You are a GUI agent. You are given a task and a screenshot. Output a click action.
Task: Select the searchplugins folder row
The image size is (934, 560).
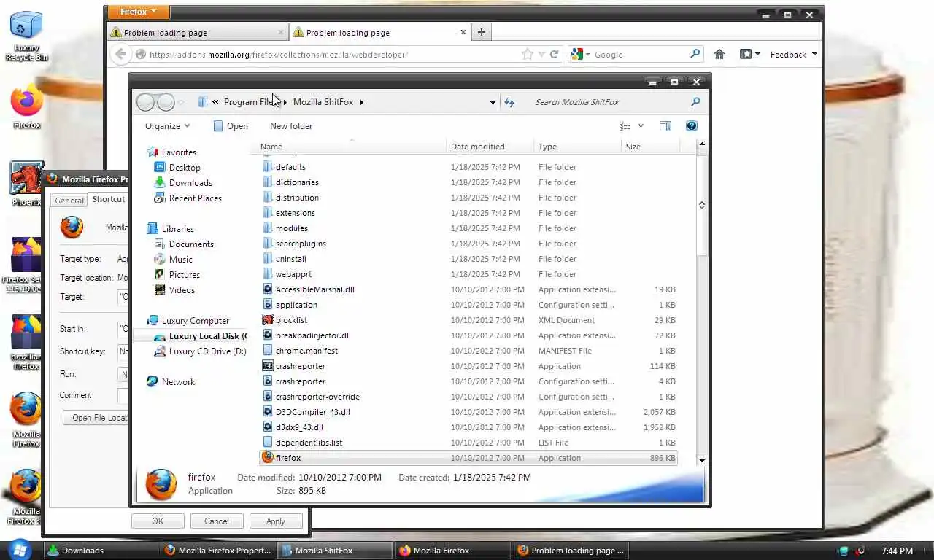(468, 244)
